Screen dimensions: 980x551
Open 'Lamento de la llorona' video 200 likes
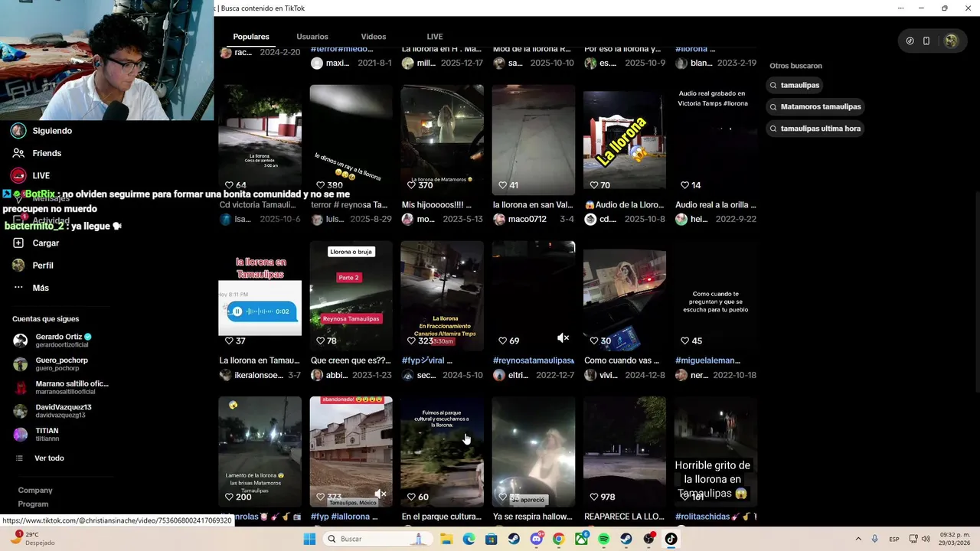click(x=260, y=452)
